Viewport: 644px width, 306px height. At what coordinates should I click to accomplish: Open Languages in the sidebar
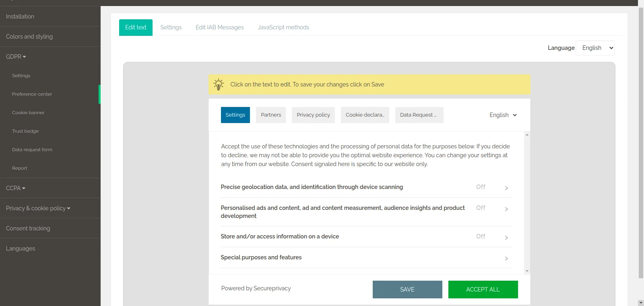(21, 248)
